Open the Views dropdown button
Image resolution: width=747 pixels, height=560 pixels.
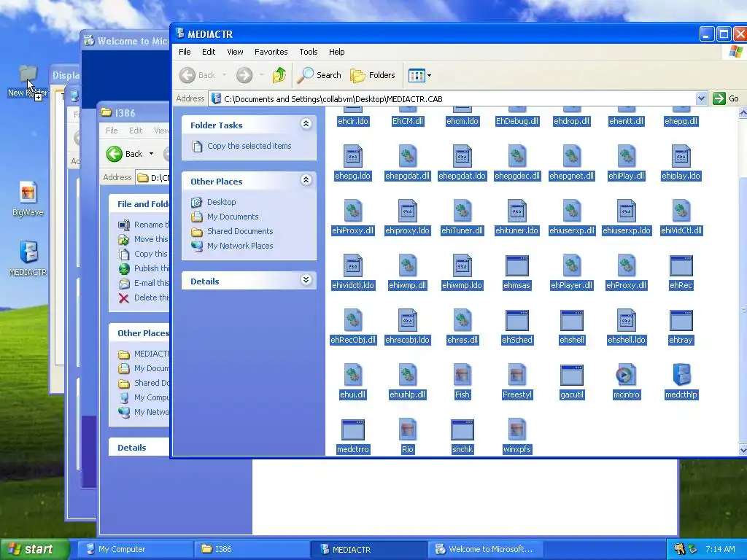tap(419, 75)
